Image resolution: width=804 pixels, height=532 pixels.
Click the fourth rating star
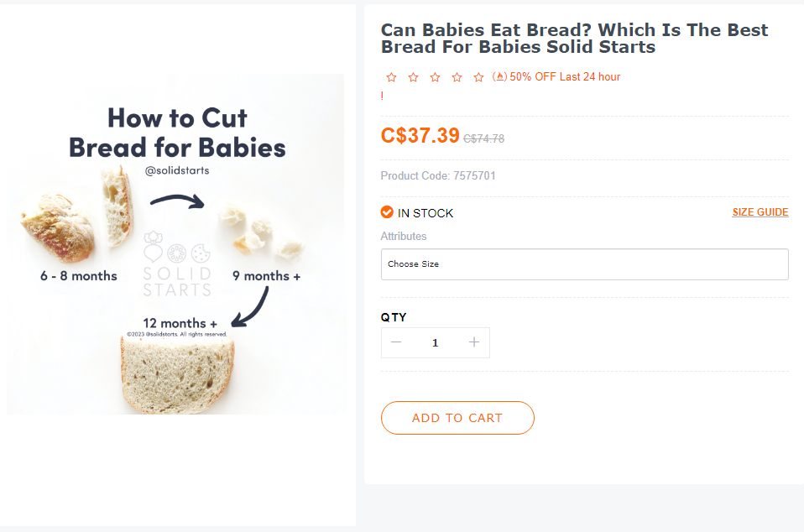(x=457, y=77)
